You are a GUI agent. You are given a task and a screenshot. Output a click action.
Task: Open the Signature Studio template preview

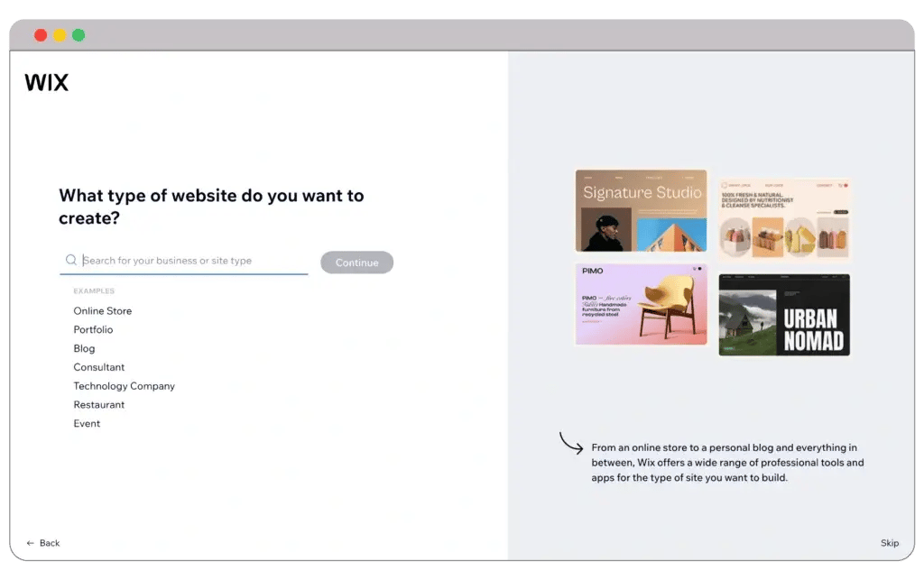coord(641,210)
